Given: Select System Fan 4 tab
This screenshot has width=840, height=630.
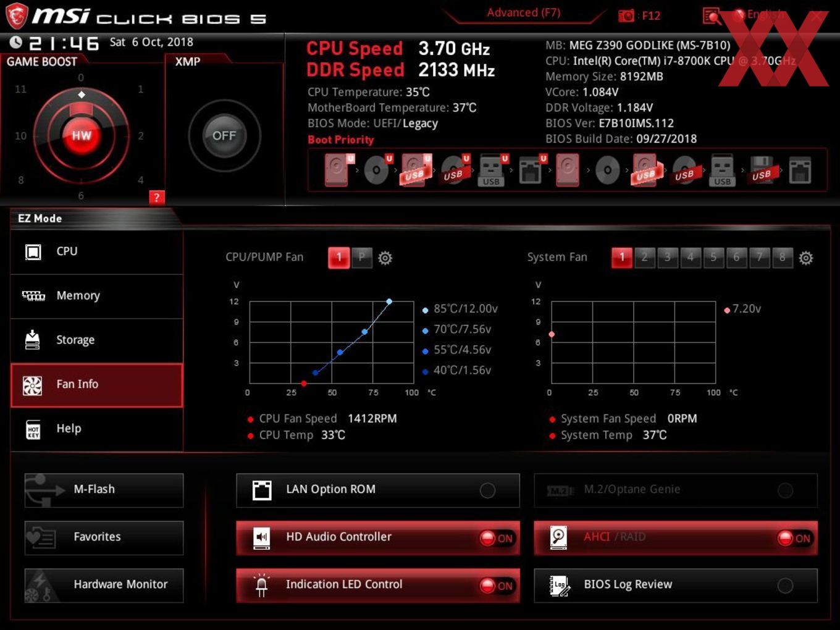Looking at the screenshot, I should pyautogui.click(x=690, y=258).
